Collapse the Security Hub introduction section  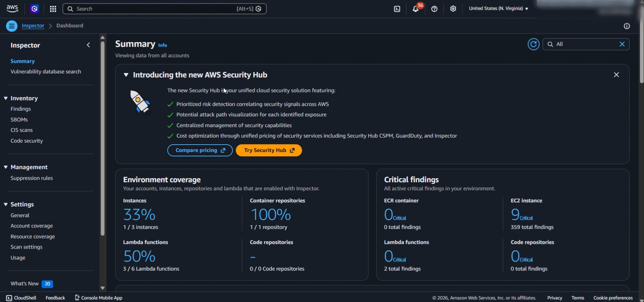(x=126, y=75)
